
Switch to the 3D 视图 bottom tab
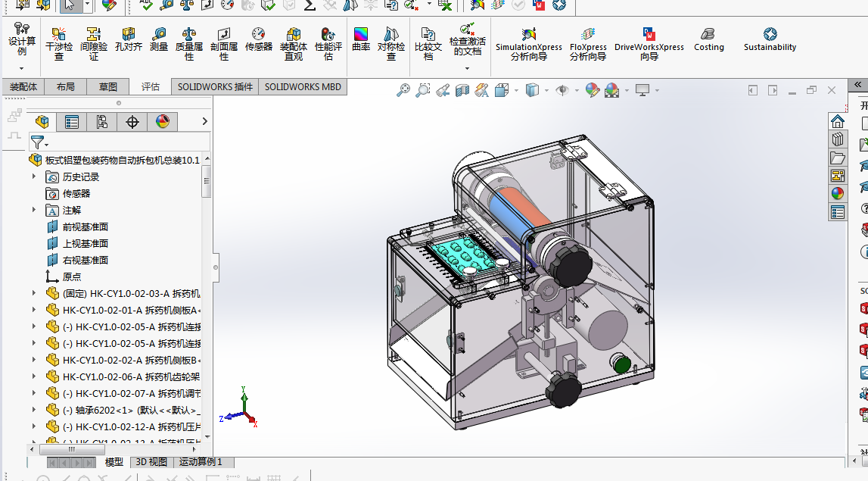151,461
